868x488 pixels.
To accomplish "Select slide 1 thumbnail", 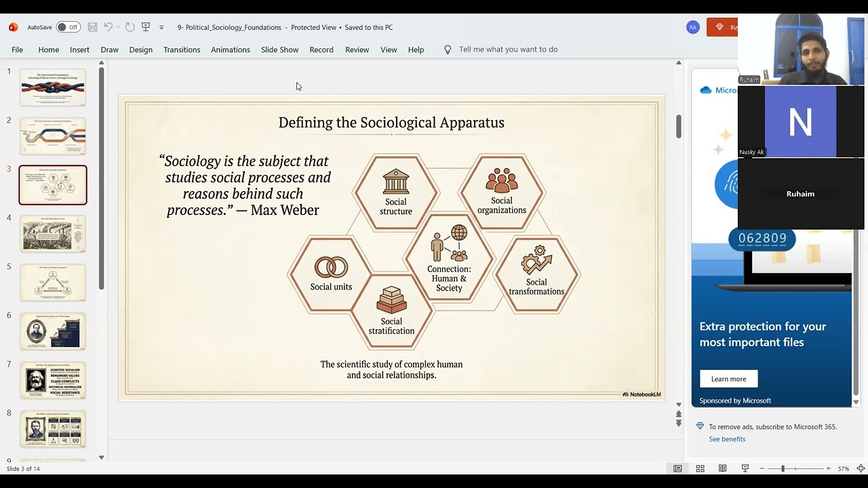I will [x=53, y=87].
